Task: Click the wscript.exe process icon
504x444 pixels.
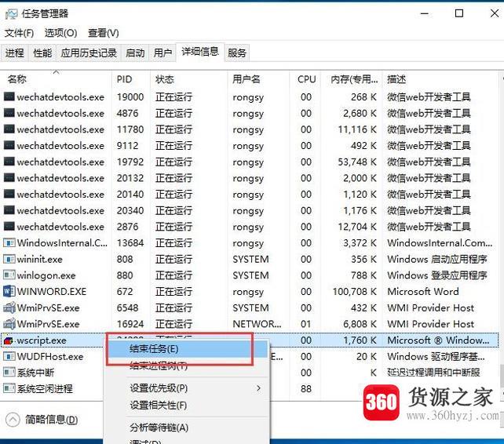Action: tap(9, 340)
